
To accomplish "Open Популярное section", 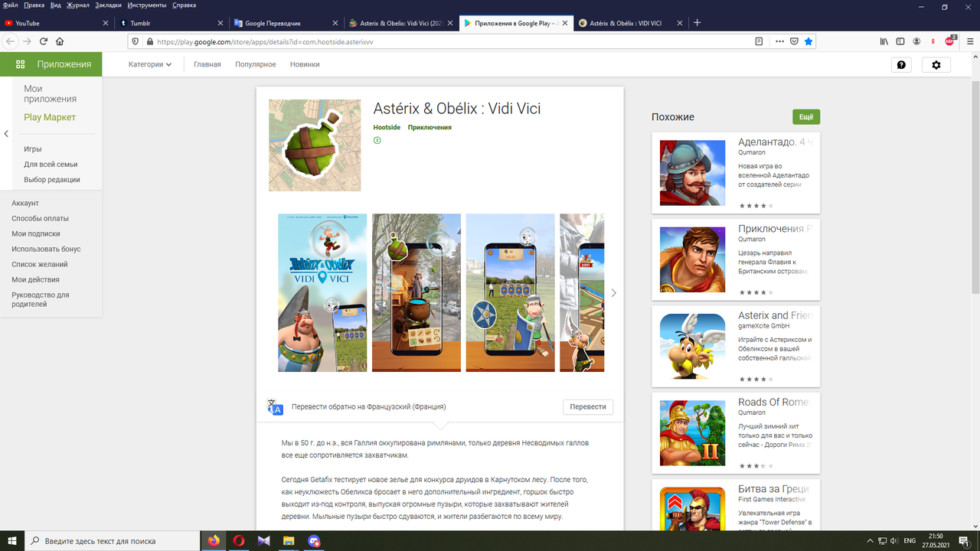I will tap(255, 64).
